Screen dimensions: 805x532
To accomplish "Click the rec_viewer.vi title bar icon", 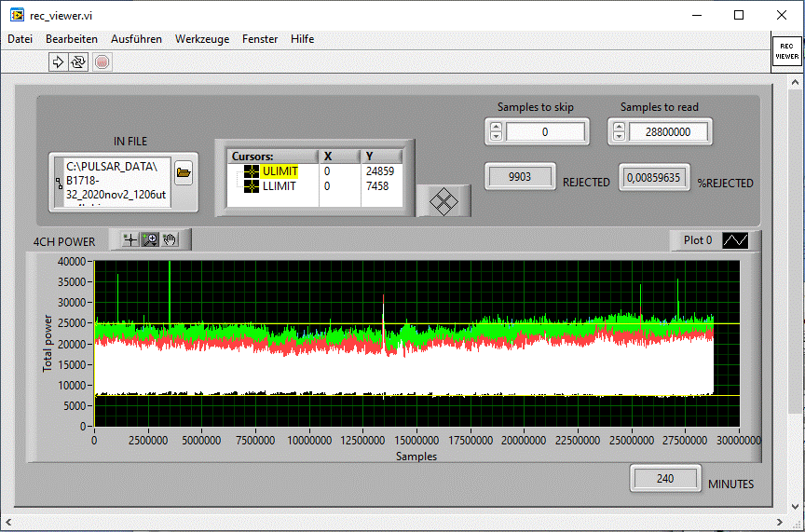I will (17, 15).
